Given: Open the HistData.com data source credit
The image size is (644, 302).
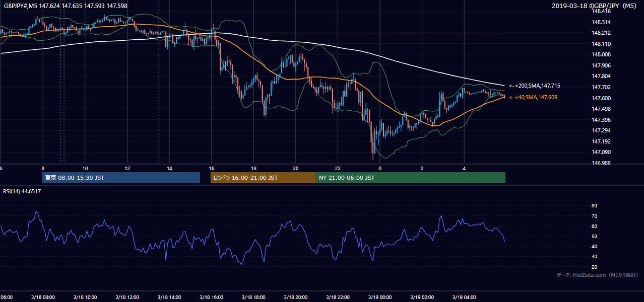Looking at the screenshot, I should (x=597, y=275).
